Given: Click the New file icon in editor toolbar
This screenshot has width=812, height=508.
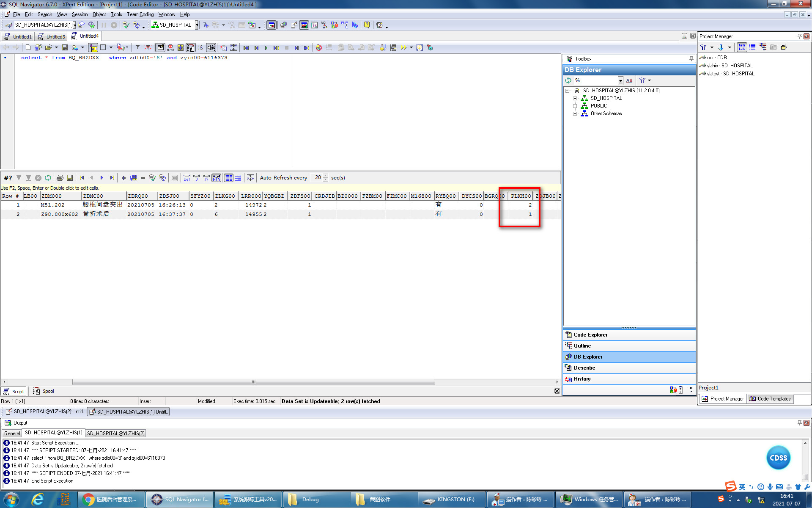Looking at the screenshot, I should [x=28, y=47].
